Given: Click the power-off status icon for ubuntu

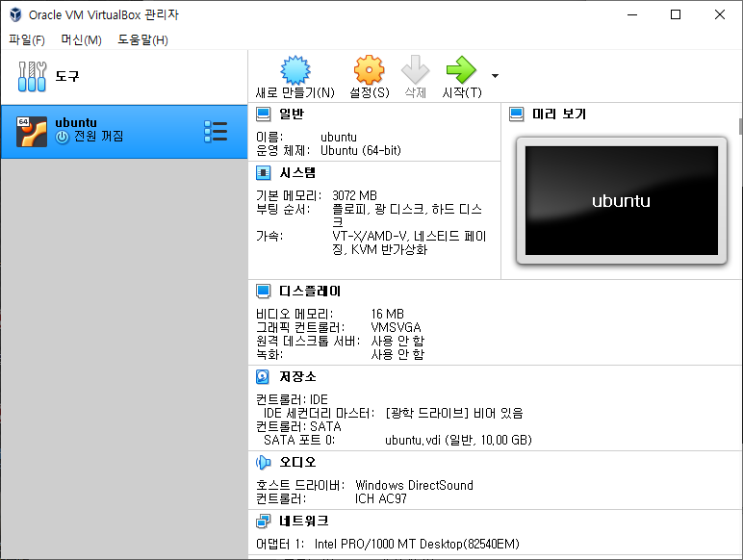Looking at the screenshot, I should pyautogui.click(x=62, y=138).
